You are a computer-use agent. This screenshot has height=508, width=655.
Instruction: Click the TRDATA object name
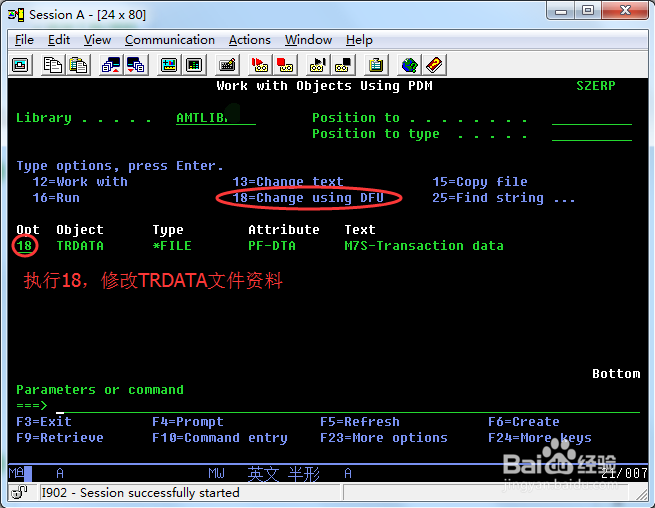click(x=80, y=246)
